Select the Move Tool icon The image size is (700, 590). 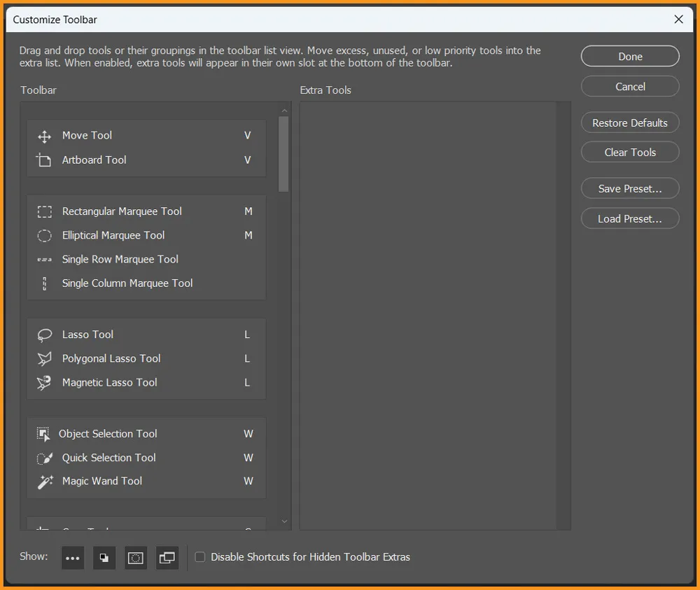[x=44, y=135]
